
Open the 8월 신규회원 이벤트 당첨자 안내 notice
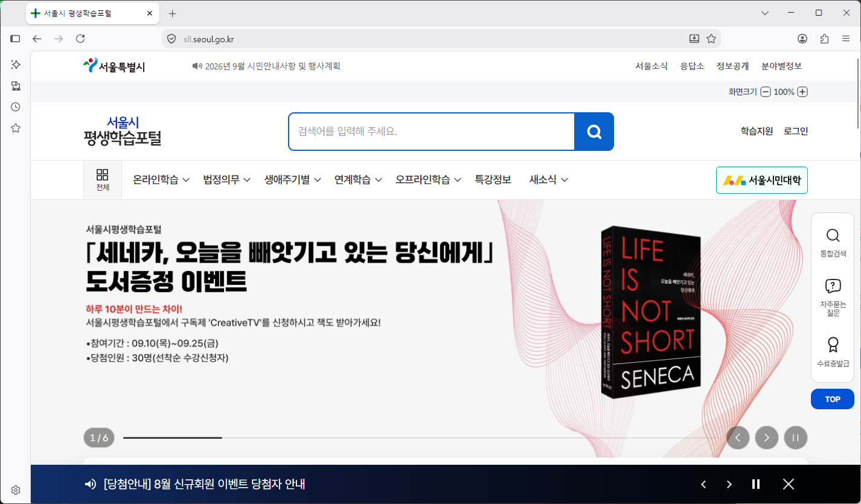click(204, 484)
